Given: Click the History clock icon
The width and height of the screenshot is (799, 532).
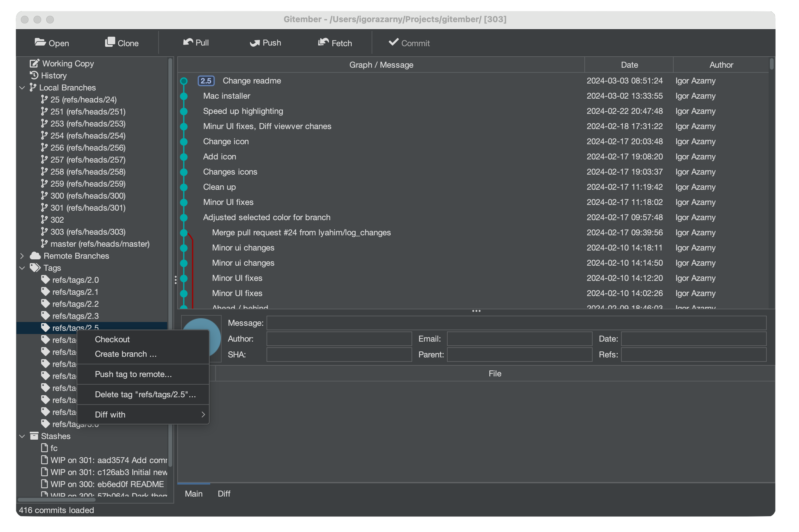Looking at the screenshot, I should click(34, 75).
